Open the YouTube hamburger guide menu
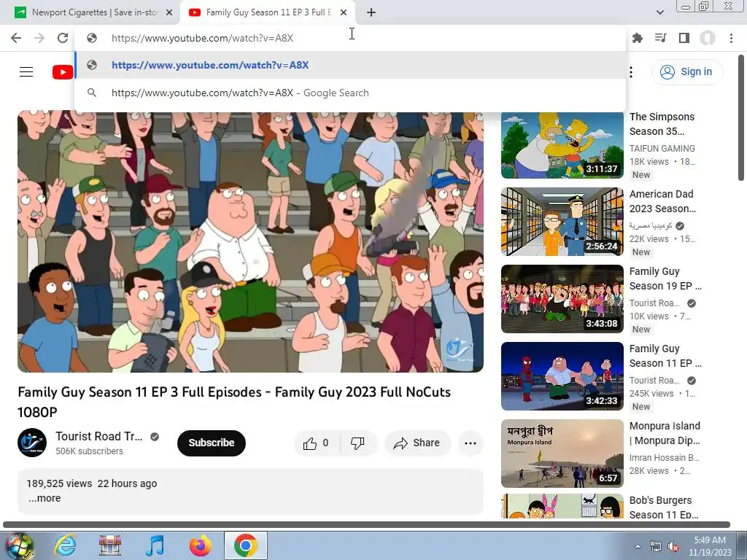This screenshot has height=560, width=747. [26, 72]
